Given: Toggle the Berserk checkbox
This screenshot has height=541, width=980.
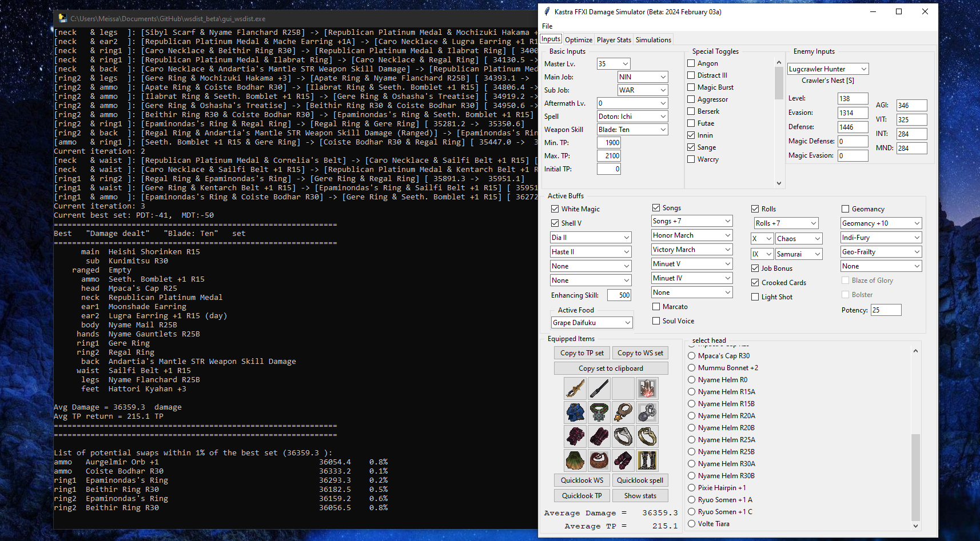Looking at the screenshot, I should pyautogui.click(x=691, y=111).
